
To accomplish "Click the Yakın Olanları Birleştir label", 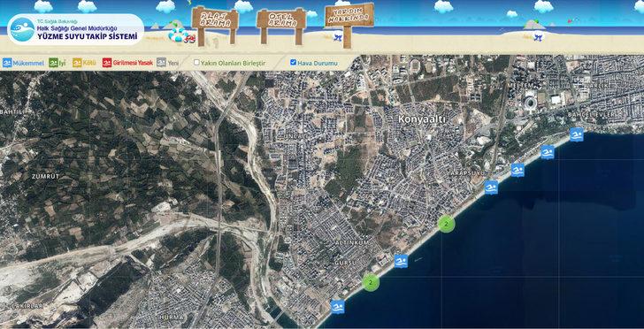I will [x=233, y=64].
